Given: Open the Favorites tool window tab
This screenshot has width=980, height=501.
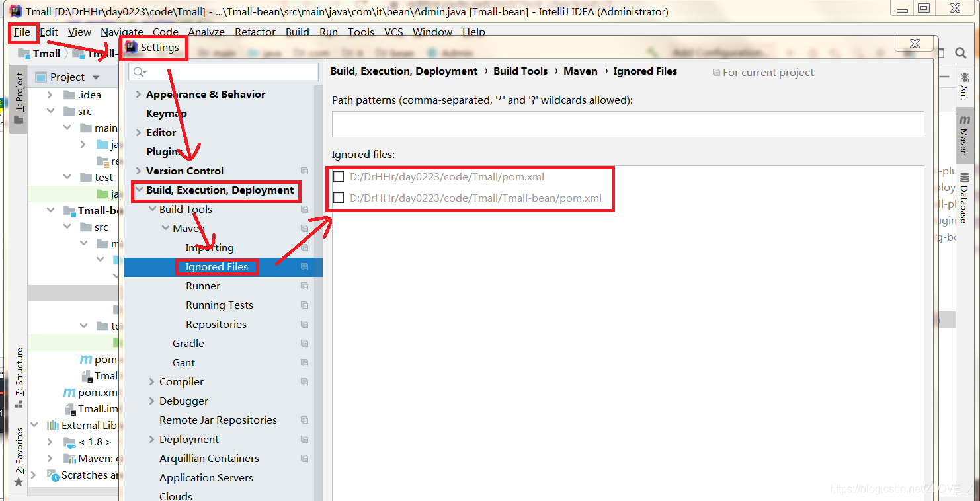Looking at the screenshot, I should [x=19, y=456].
